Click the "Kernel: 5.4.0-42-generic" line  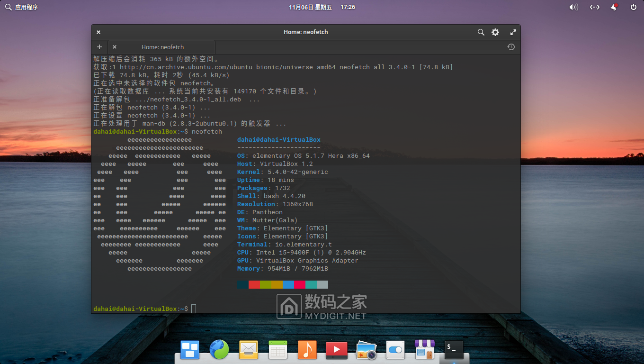pos(283,172)
